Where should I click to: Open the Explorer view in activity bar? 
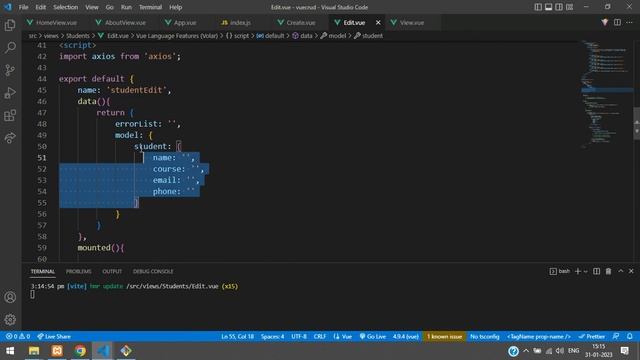[x=10, y=25]
